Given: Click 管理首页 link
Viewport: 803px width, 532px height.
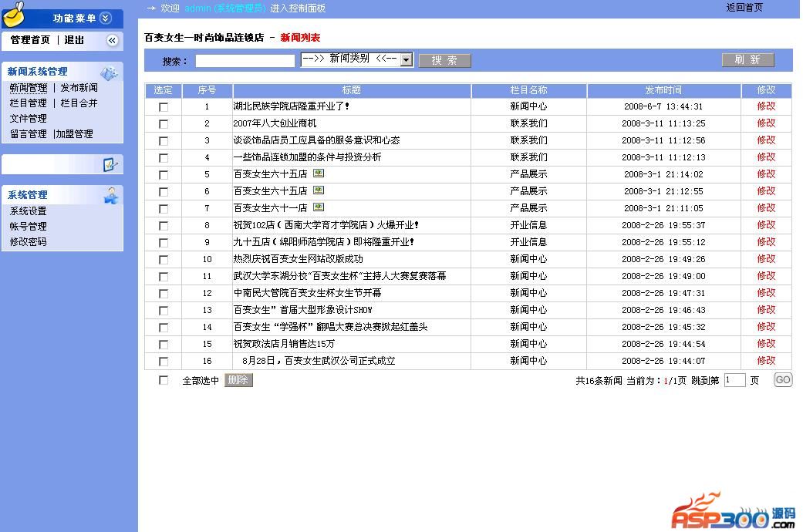Looking at the screenshot, I should [30, 40].
